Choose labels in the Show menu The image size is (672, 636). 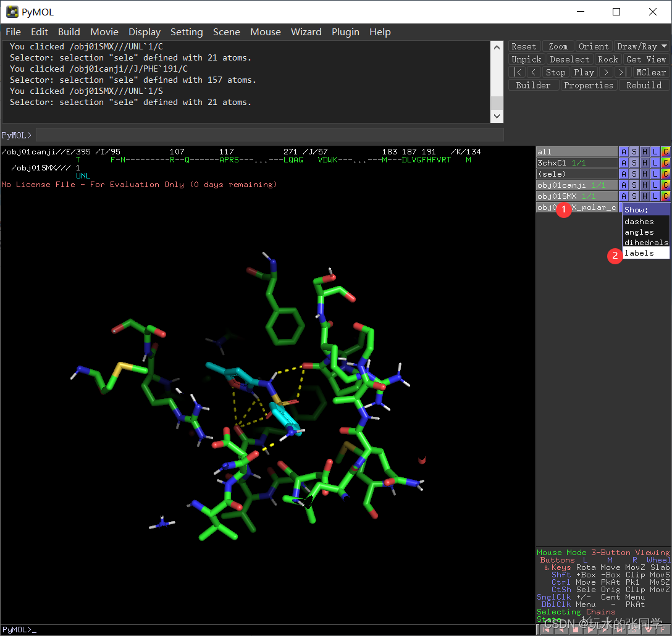click(x=646, y=253)
